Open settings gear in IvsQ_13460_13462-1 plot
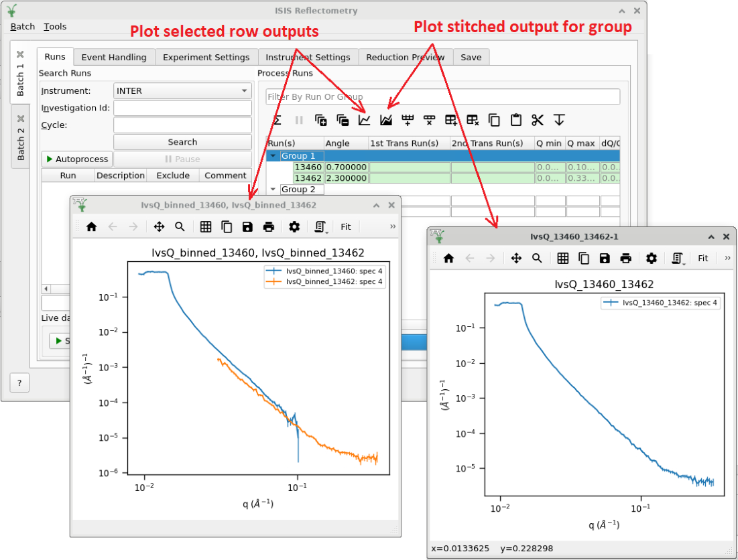738x560 pixels. pos(651,258)
